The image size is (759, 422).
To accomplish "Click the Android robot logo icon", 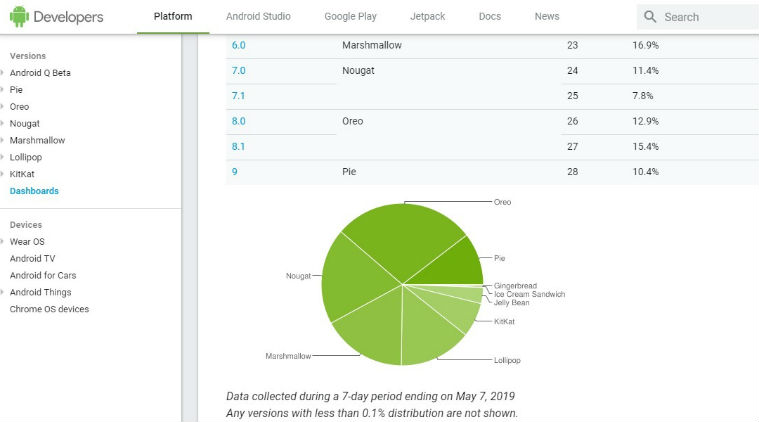I will (x=19, y=17).
